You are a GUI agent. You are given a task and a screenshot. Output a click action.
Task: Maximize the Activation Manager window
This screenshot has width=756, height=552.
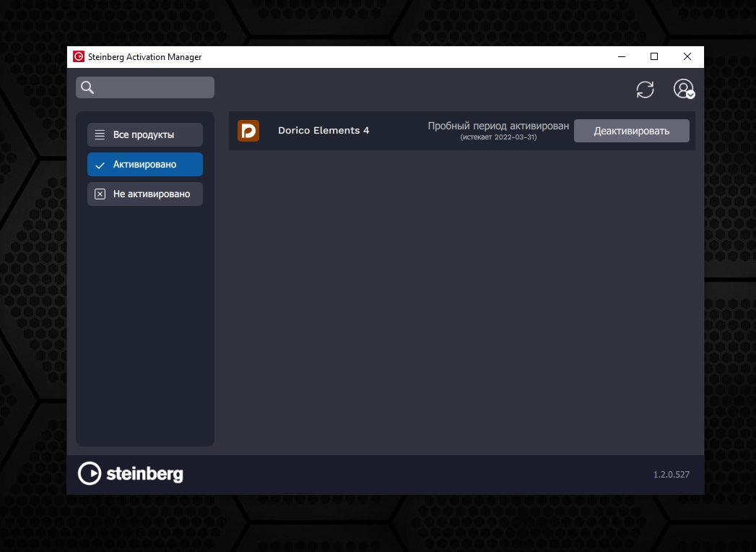point(654,57)
